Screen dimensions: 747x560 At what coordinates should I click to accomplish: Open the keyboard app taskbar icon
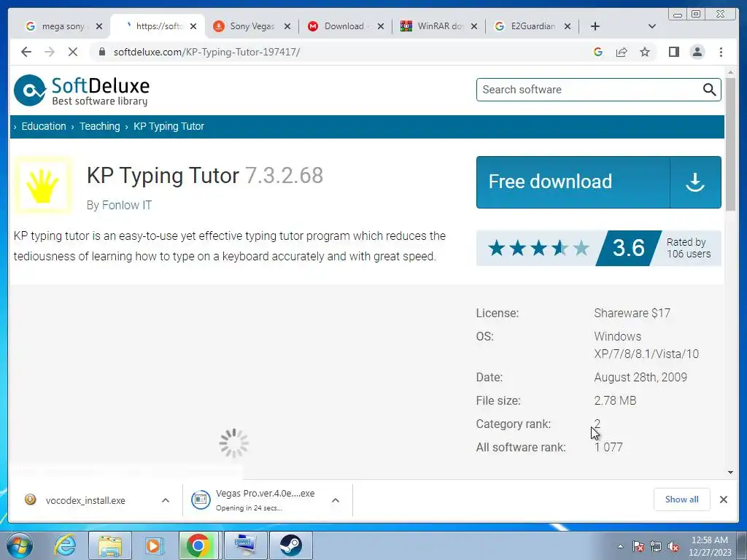244,545
